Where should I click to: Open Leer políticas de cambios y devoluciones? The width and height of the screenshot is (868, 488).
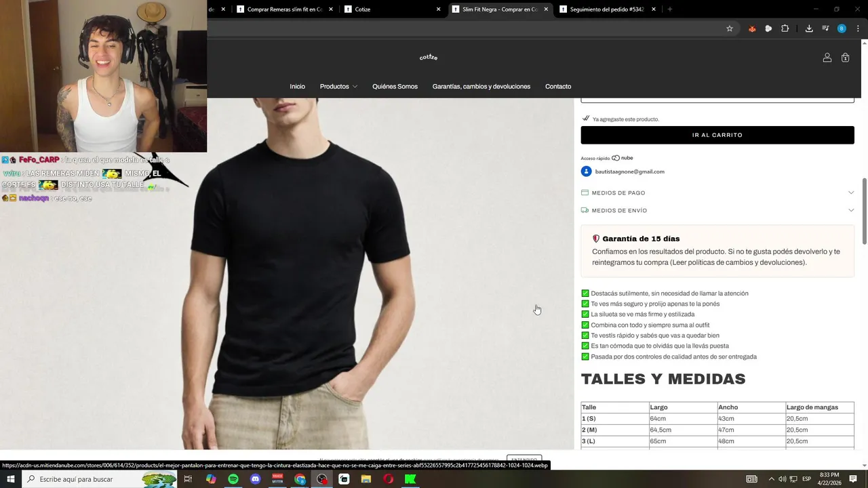(738, 262)
